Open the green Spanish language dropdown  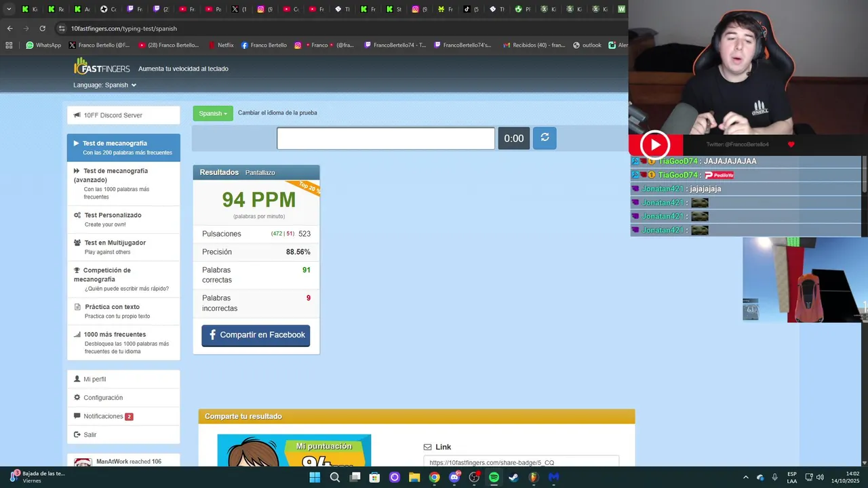(213, 113)
